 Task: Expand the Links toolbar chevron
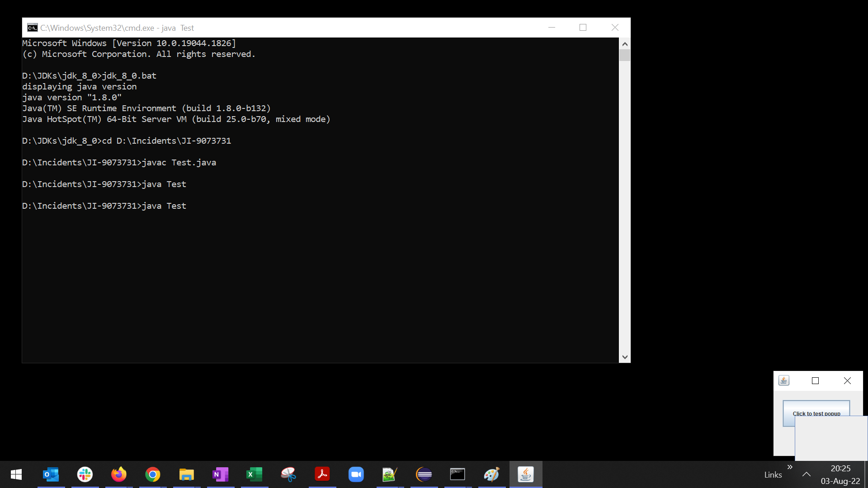(789, 467)
